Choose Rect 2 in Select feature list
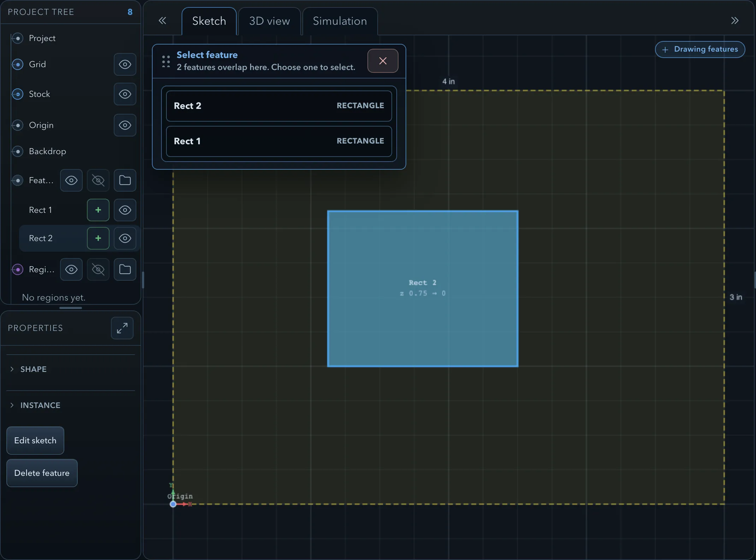 279,106
